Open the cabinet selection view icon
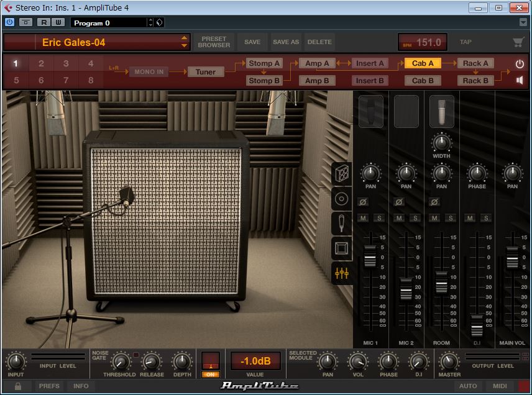Image resolution: width=532 pixels, height=395 pixels. [x=342, y=174]
